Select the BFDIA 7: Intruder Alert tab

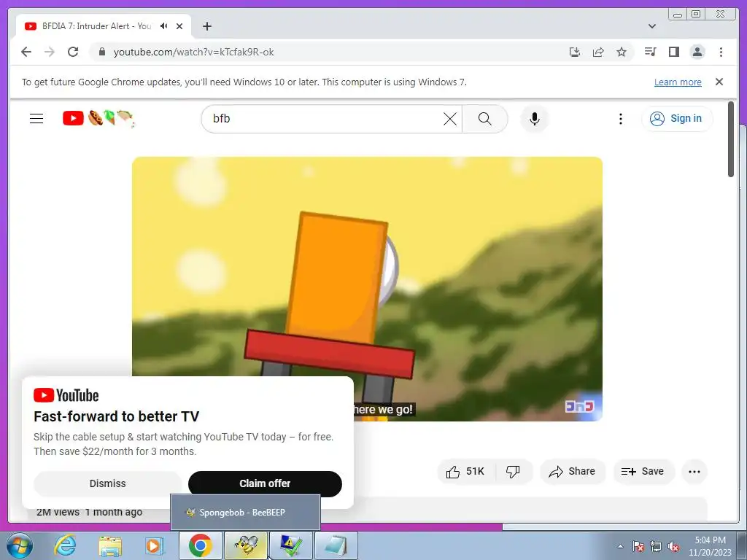pos(104,26)
